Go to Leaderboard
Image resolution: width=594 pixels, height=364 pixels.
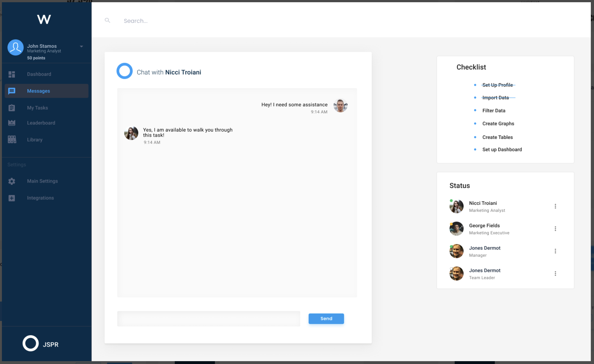click(41, 123)
